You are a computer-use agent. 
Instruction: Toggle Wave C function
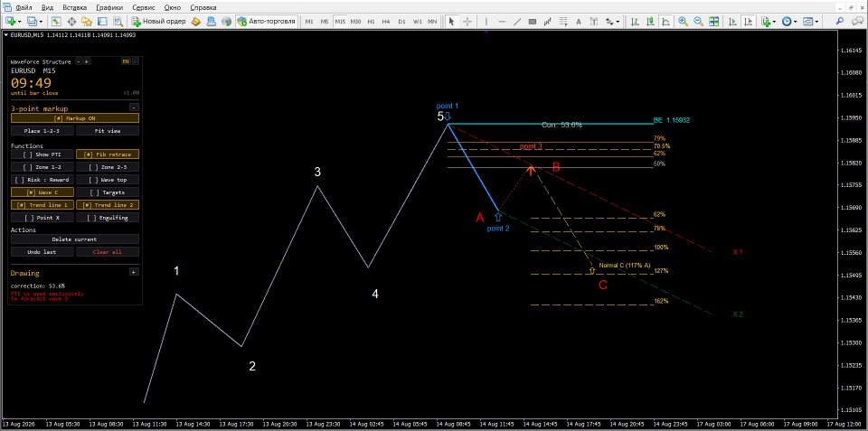(42, 192)
